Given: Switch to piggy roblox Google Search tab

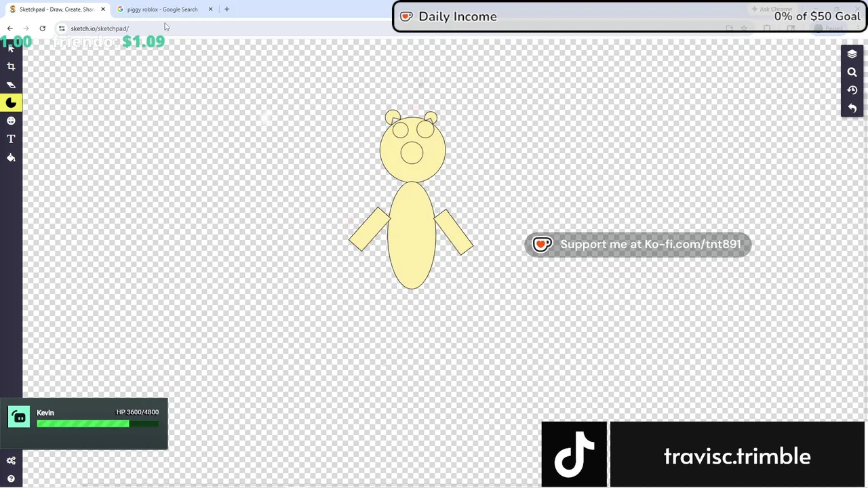Looking at the screenshot, I should click(163, 9).
